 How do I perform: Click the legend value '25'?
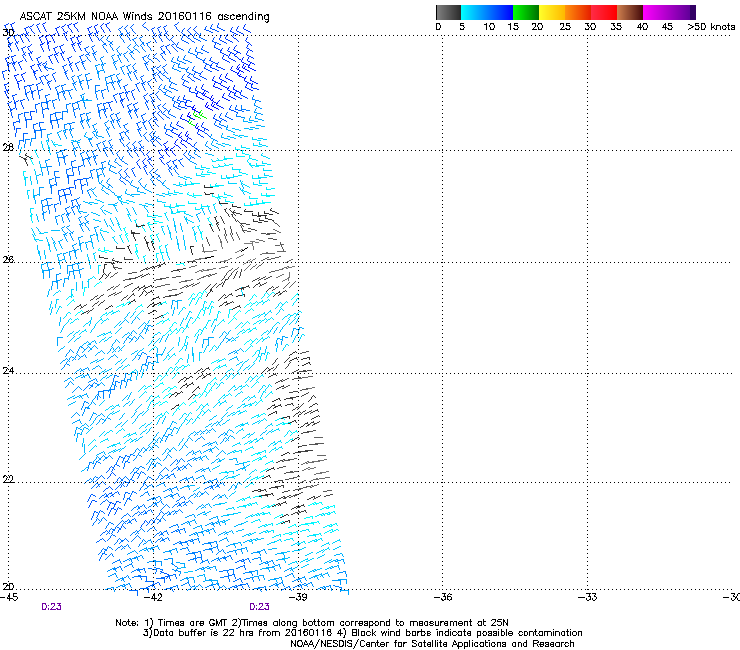pyautogui.click(x=565, y=27)
